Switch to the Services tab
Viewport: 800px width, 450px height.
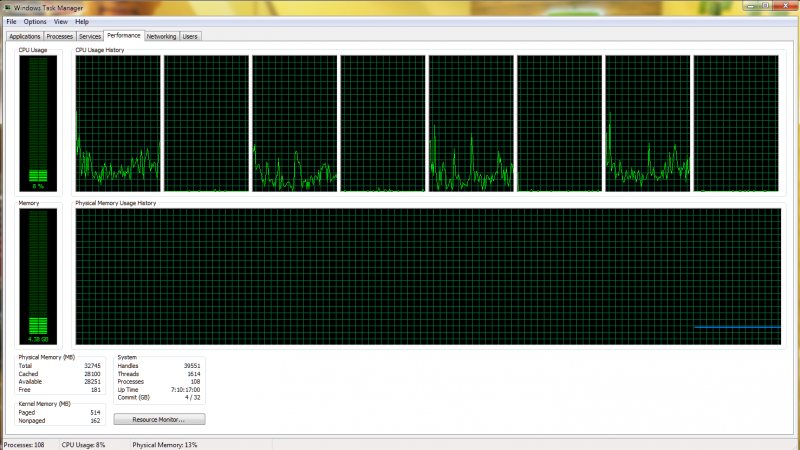pyautogui.click(x=90, y=36)
